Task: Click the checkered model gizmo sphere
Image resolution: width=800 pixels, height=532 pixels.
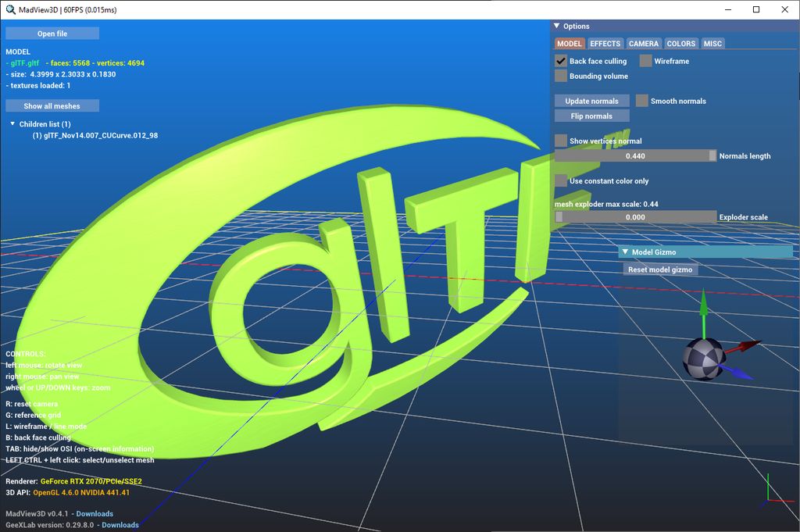Action: point(704,359)
